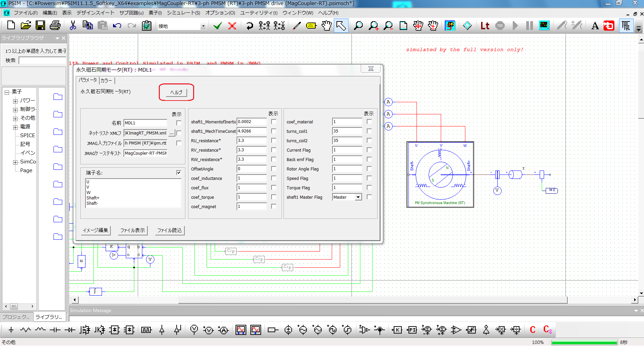644x346 pixels.
Task: Click the Save floppy disk icon
Action: coord(40,26)
